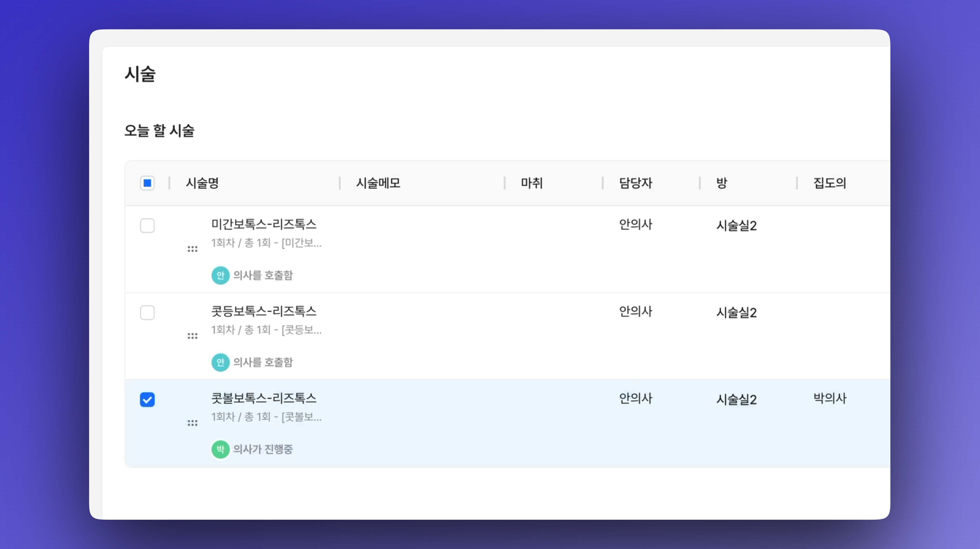Check the 콧등보톡스-리즈톡스 row checkbox
This screenshot has width=980, height=549.
147,313
